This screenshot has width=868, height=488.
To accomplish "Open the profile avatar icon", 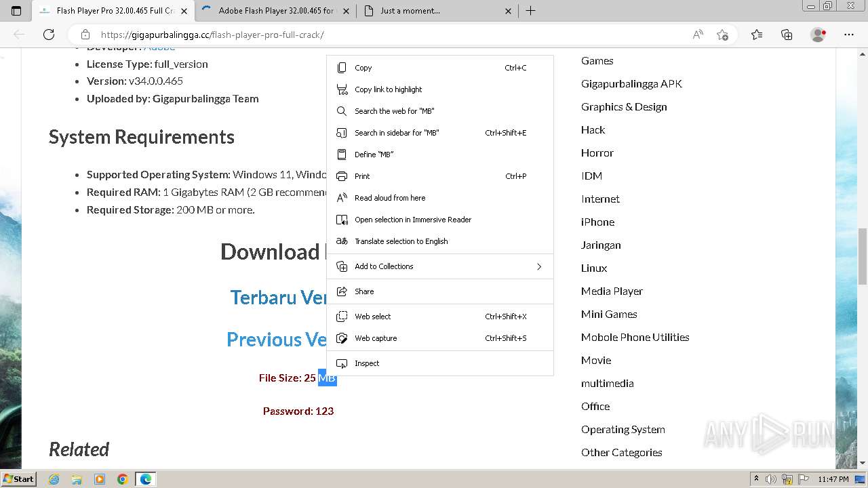I will pyautogui.click(x=818, y=35).
